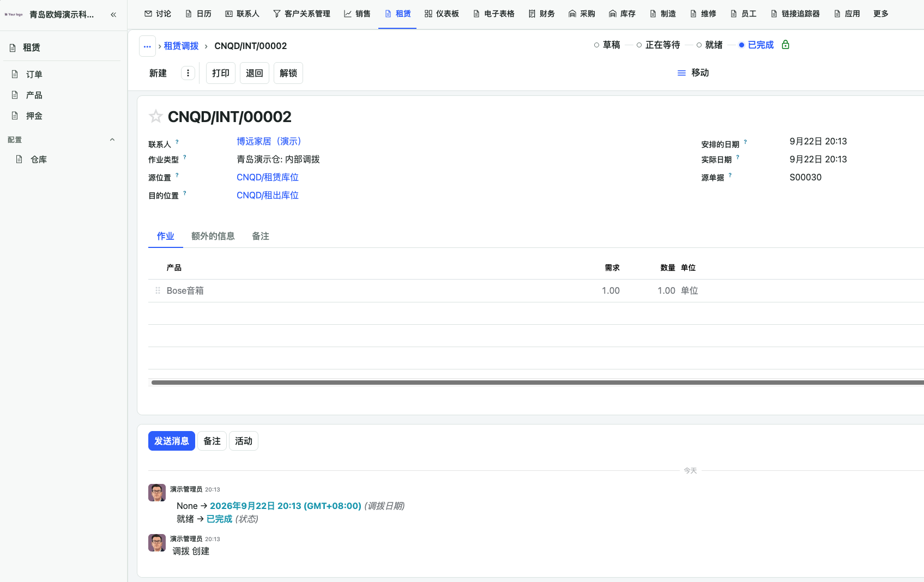Toggle the favorite star next to CNQD/INT/00002
The width and height of the screenshot is (924, 582).
click(x=156, y=116)
